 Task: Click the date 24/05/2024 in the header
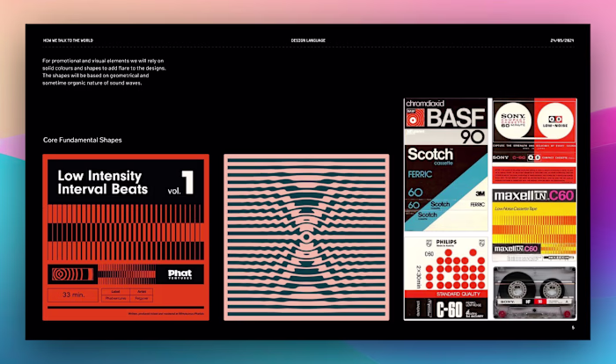pos(561,40)
